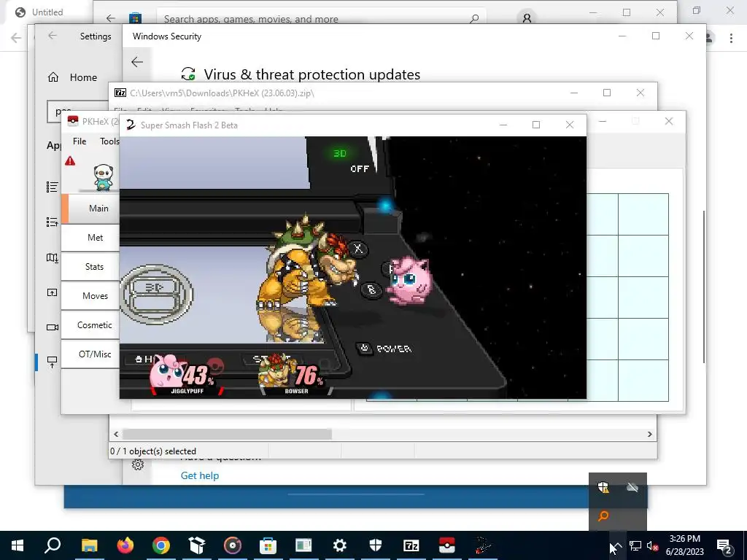Open the Settings gear on the taskbar
The height and width of the screenshot is (560, 747).
point(340,545)
